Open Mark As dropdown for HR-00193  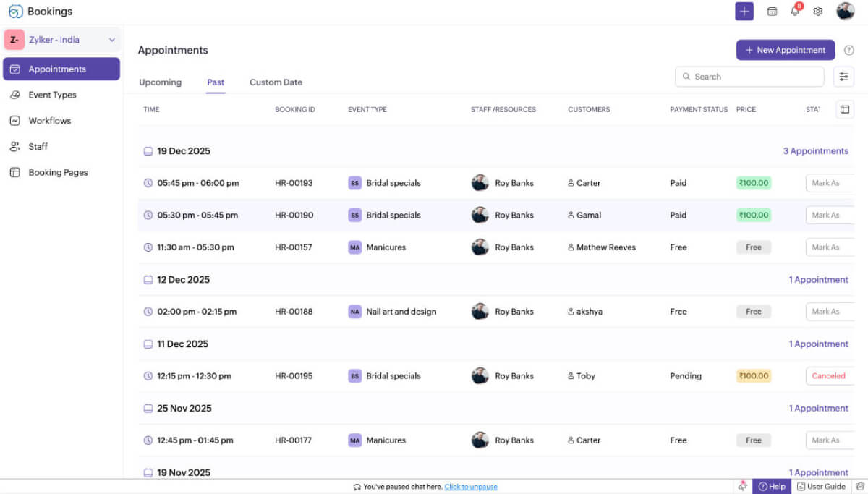coord(829,183)
